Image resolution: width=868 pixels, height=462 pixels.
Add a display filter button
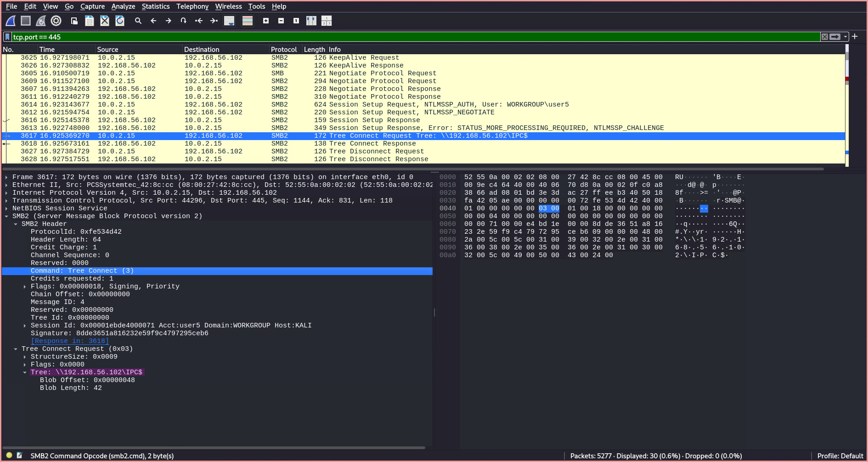pyautogui.click(x=855, y=36)
